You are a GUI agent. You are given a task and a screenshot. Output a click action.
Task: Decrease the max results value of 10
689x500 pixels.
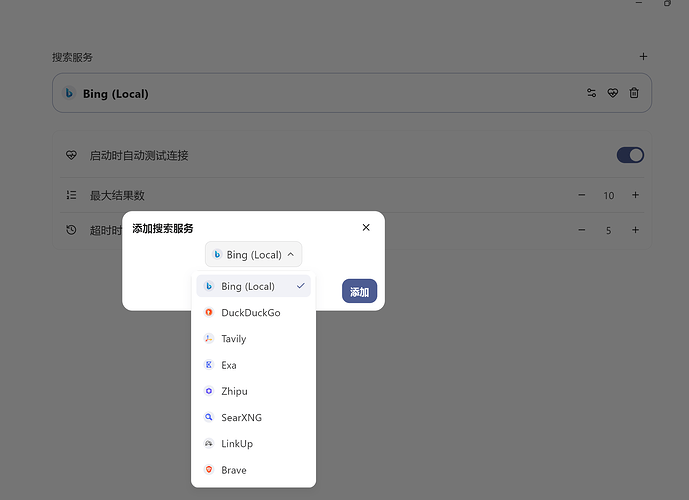pyautogui.click(x=582, y=195)
